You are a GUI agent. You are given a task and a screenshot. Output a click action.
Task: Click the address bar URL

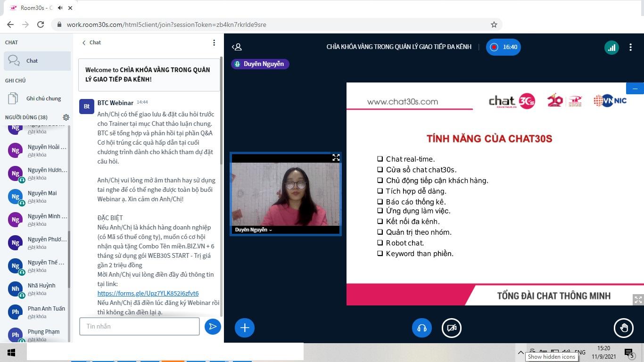point(166,25)
